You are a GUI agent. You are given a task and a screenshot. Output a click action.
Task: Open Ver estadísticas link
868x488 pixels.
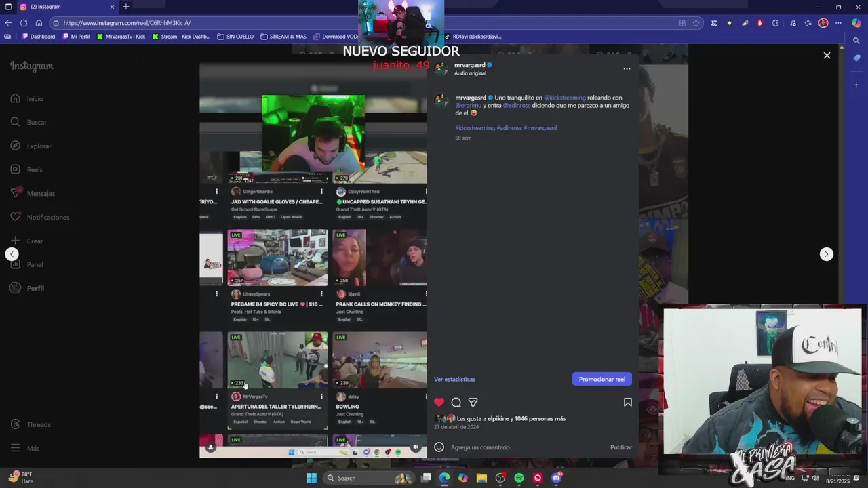pyautogui.click(x=454, y=380)
